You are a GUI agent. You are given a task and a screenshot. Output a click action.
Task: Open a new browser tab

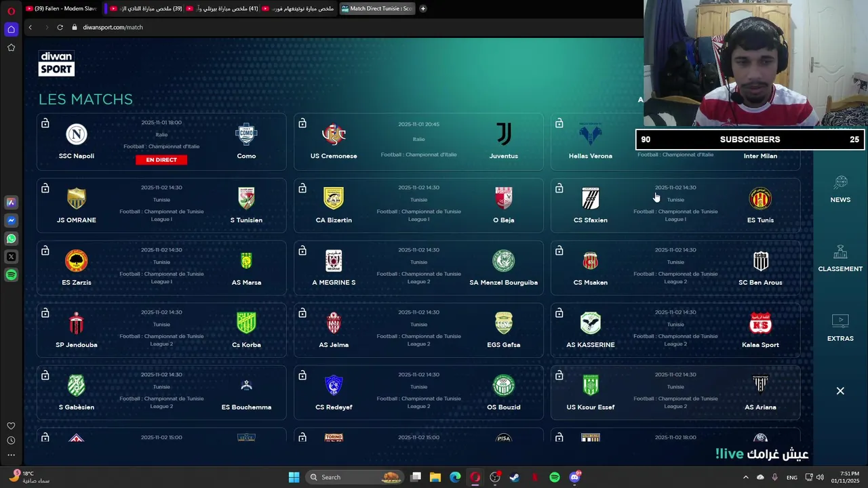423,9
